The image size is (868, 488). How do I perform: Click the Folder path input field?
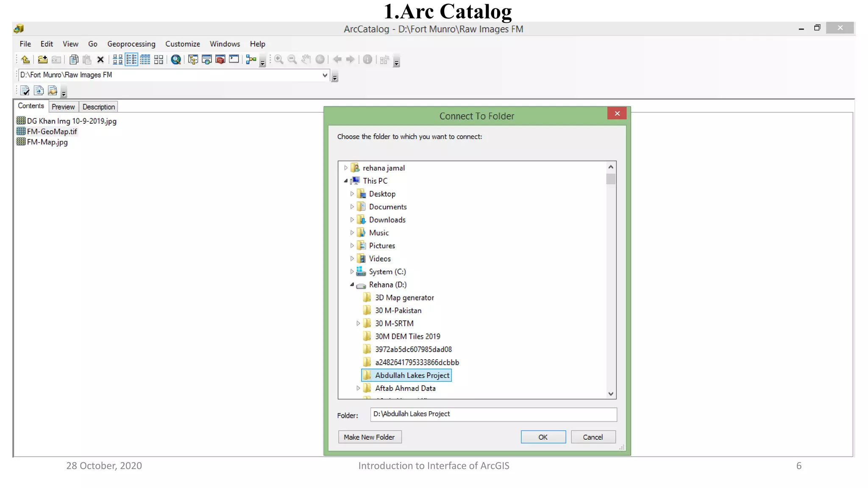coord(493,414)
